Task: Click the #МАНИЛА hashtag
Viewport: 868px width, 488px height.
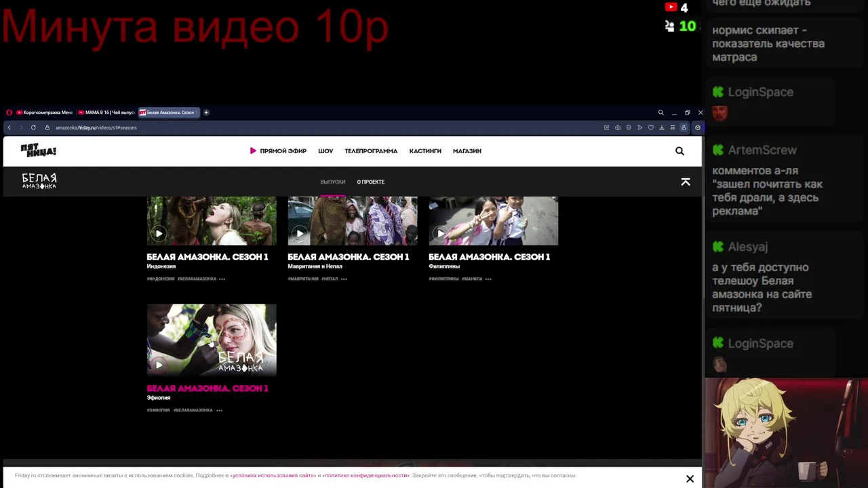Action: [x=472, y=279]
